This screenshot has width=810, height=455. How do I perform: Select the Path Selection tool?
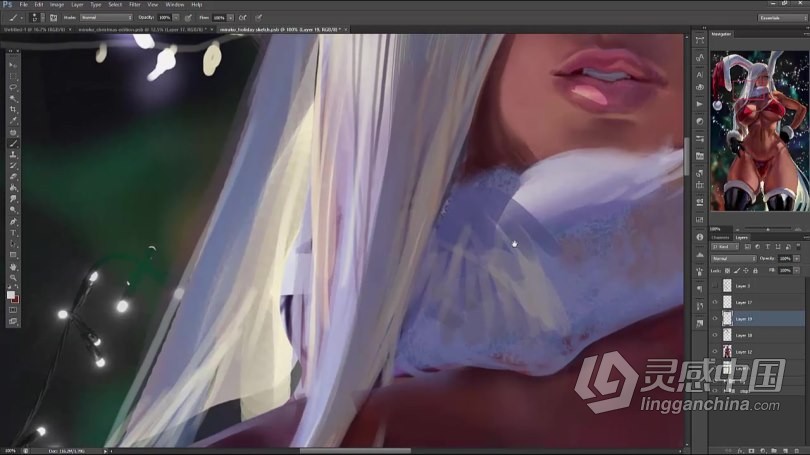click(13, 244)
